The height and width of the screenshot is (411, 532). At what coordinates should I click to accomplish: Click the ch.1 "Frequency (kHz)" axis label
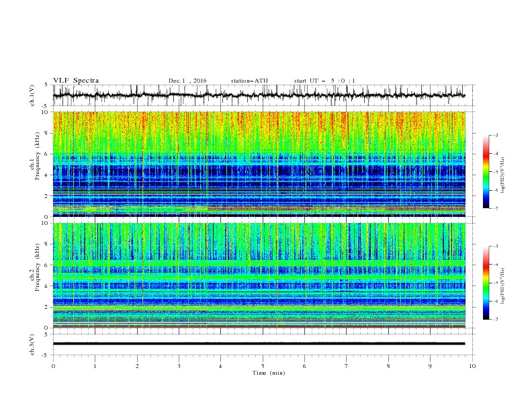click(x=37, y=154)
